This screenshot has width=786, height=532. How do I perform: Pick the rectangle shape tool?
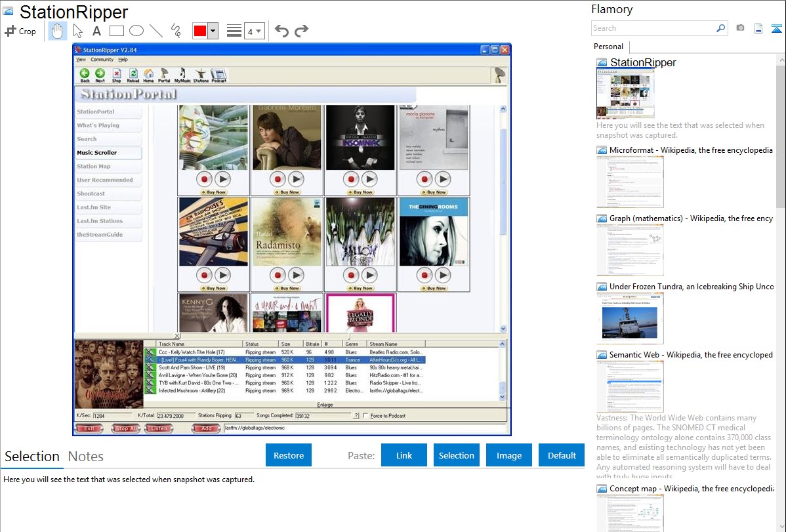tap(117, 31)
